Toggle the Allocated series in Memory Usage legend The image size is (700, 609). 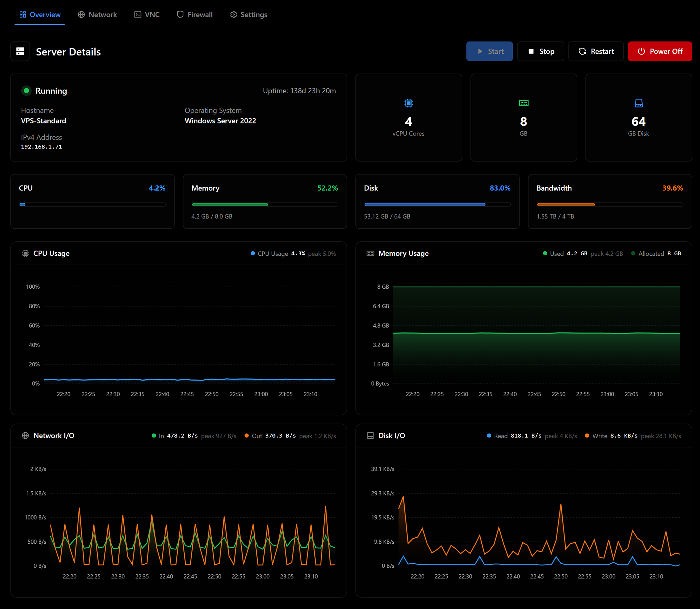tap(648, 253)
